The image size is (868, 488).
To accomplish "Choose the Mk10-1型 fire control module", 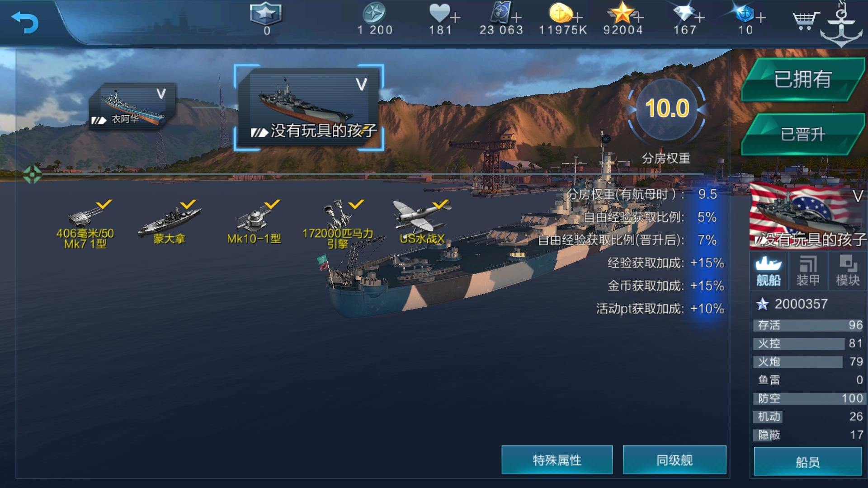I will pos(254,222).
